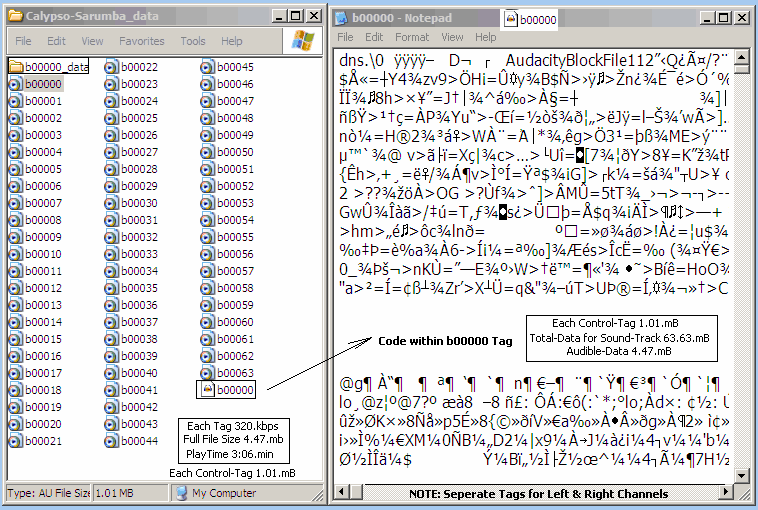Open Notepad Edit menu

(x=374, y=37)
